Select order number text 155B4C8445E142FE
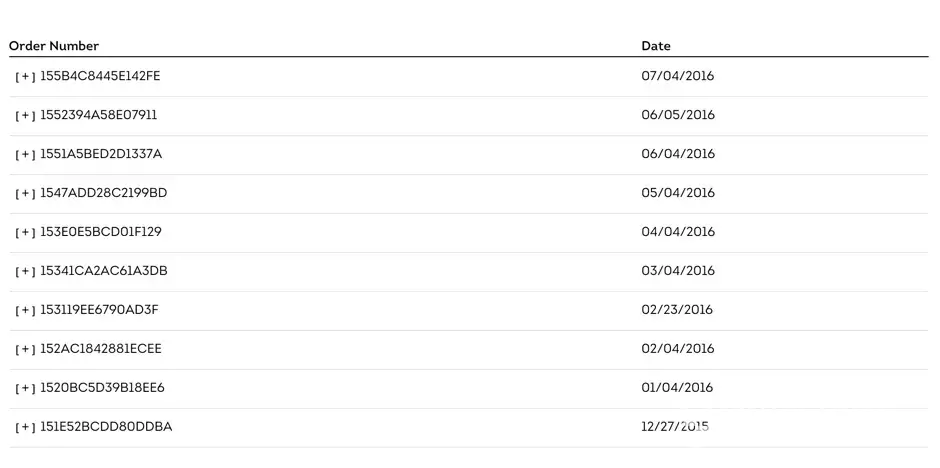Screen dimensions: 940x468 click(x=100, y=76)
